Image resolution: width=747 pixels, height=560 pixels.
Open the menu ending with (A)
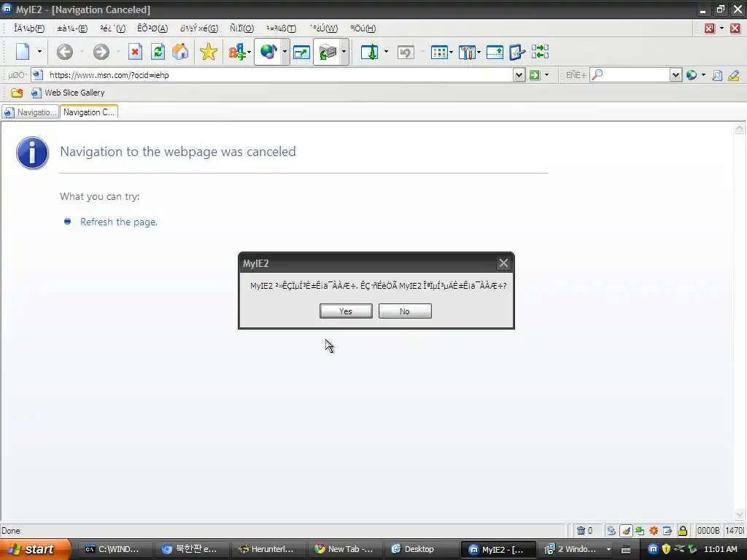pyautogui.click(x=152, y=28)
